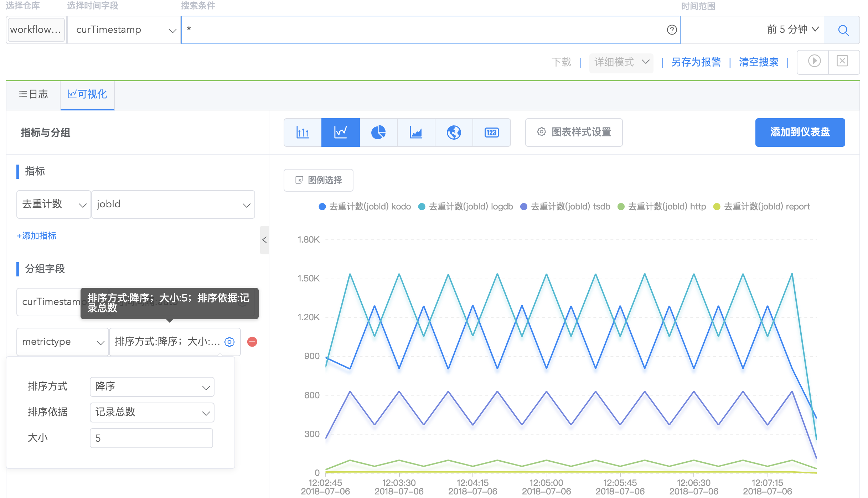868x498 pixels.
Task: Click the curTimestamp group field box
Action: (48, 302)
